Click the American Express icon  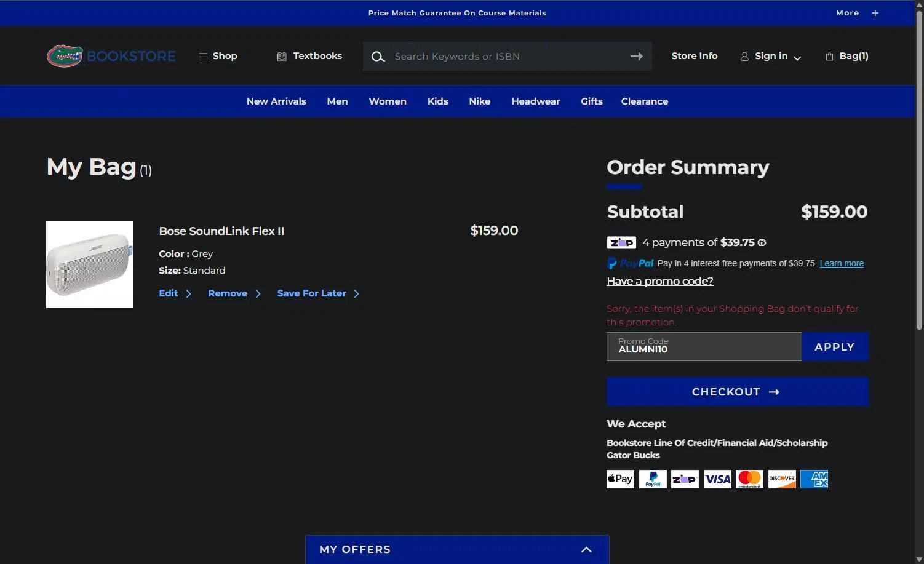[814, 479]
